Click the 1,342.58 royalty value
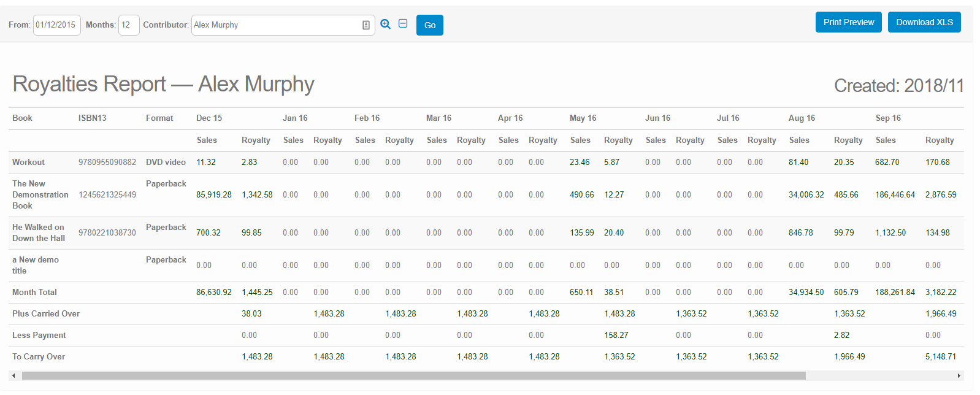This screenshot has height=395, width=980. coord(257,194)
